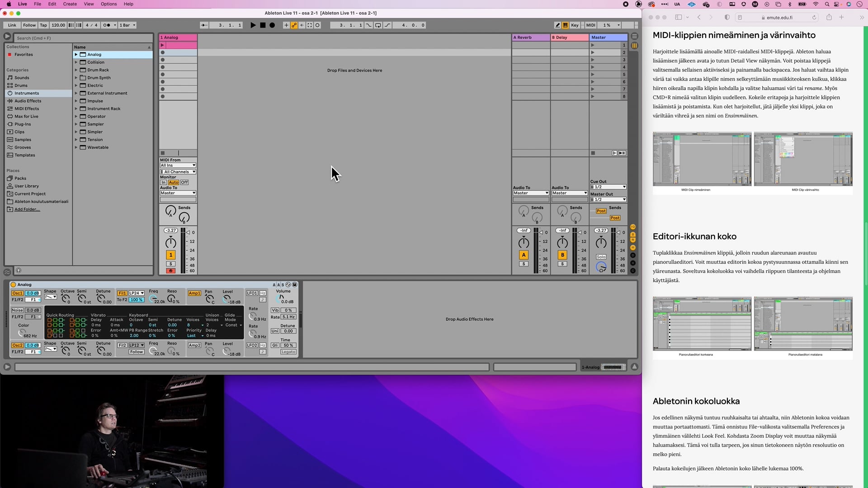Open the Options menu in the menu bar
868x488 pixels.
click(x=108, y=4)
